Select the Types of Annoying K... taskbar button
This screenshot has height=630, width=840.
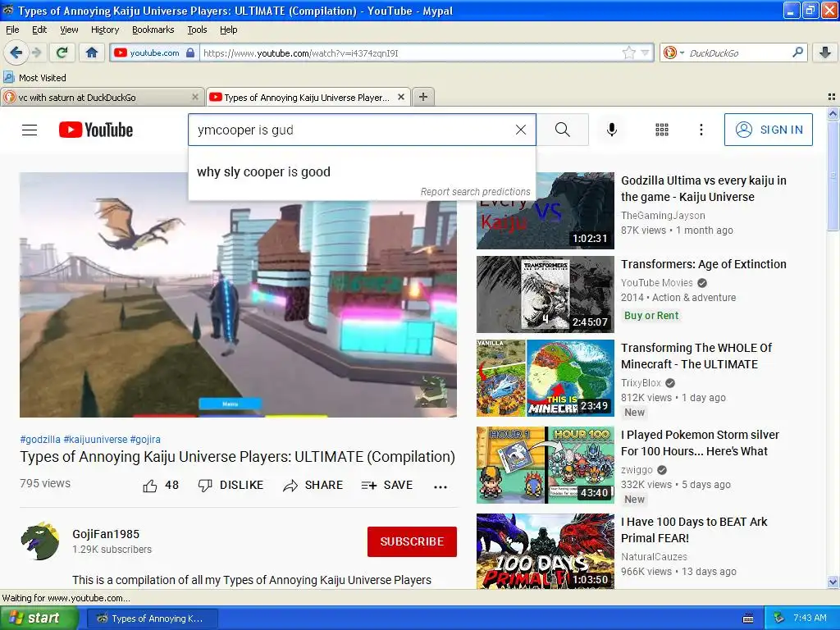pos(152,619)
